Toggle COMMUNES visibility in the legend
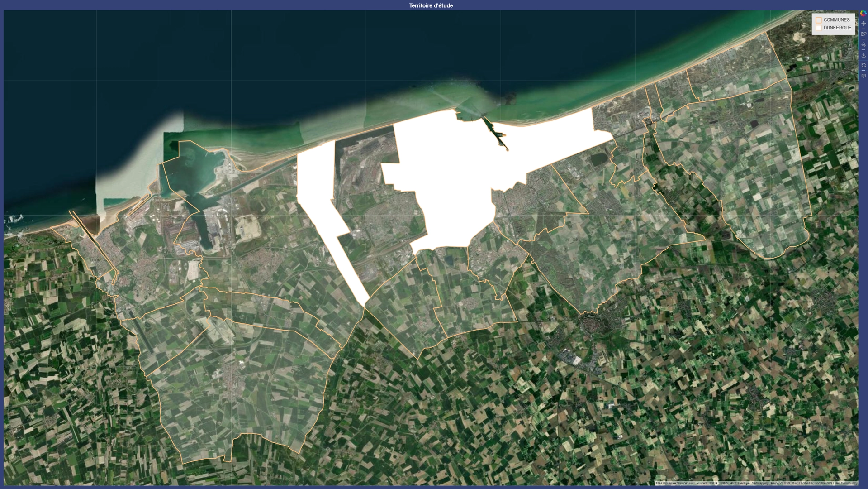The image size is (868, 489). (819, 20)
